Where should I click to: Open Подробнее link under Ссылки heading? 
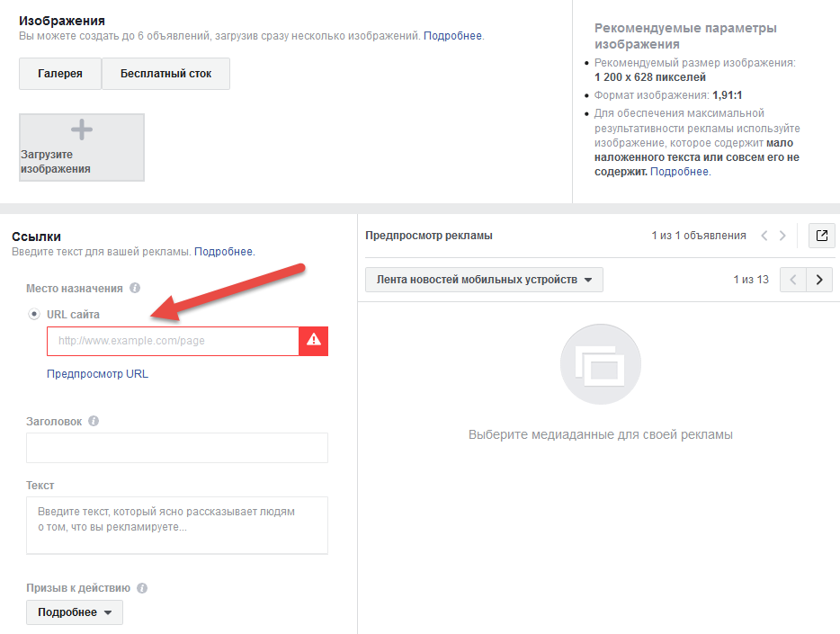(x=223, y=252)
